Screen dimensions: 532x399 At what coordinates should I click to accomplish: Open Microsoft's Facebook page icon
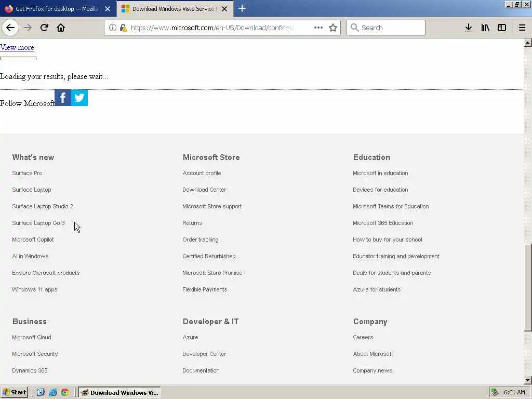click(x=63, y=98)
